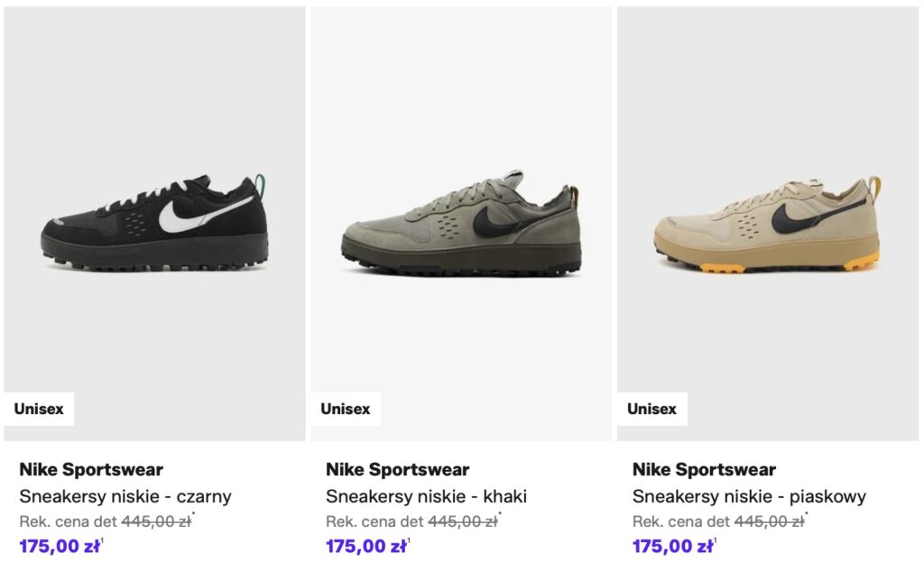Open the sand-colored Nike sneaker product image
924x571 pixels.
(x=768, y=226)
